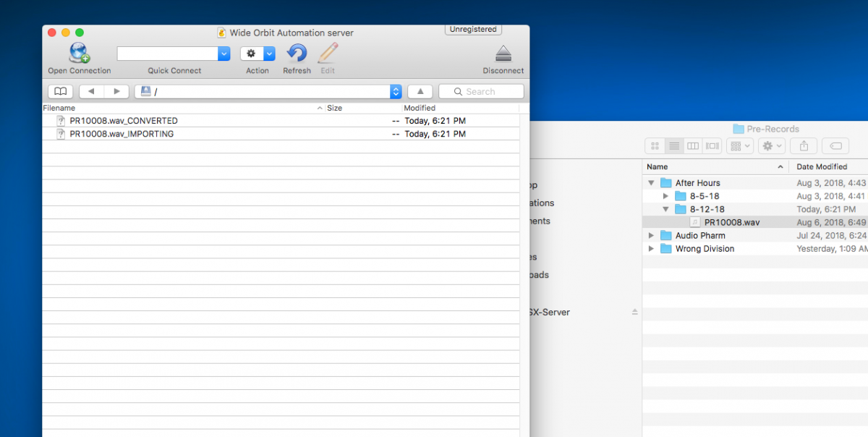Expand the path selector dropdown
The width and height of the screenshot is (868, 437).
pos(396,91)
